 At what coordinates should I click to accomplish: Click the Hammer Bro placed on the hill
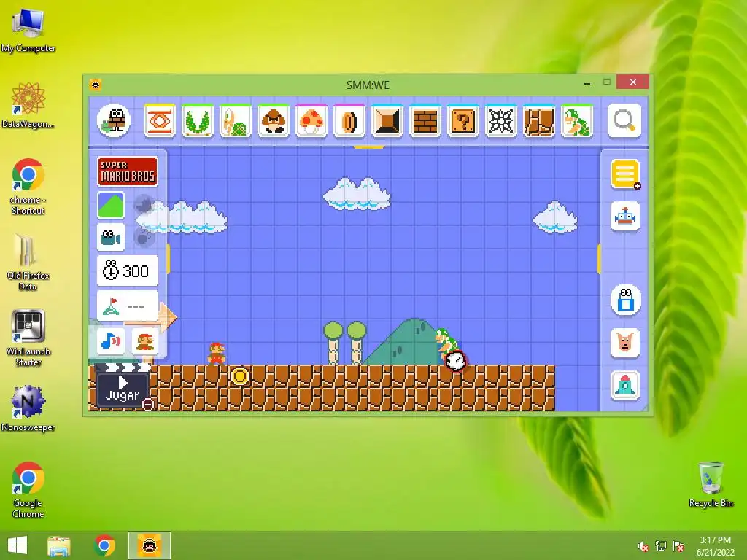[446, 343]
